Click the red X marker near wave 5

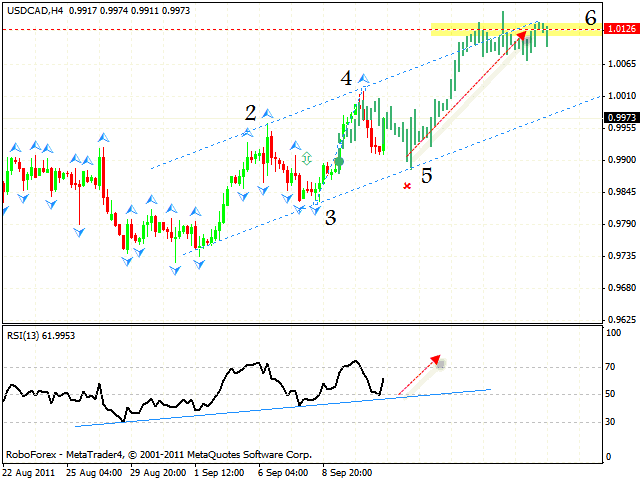pos(406,186)
